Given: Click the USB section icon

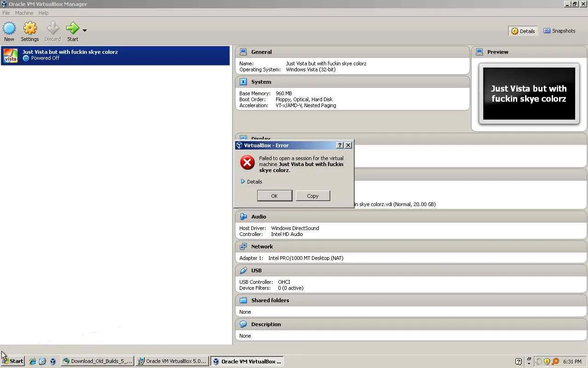Looking at the screenshot, I should [243, 270].
